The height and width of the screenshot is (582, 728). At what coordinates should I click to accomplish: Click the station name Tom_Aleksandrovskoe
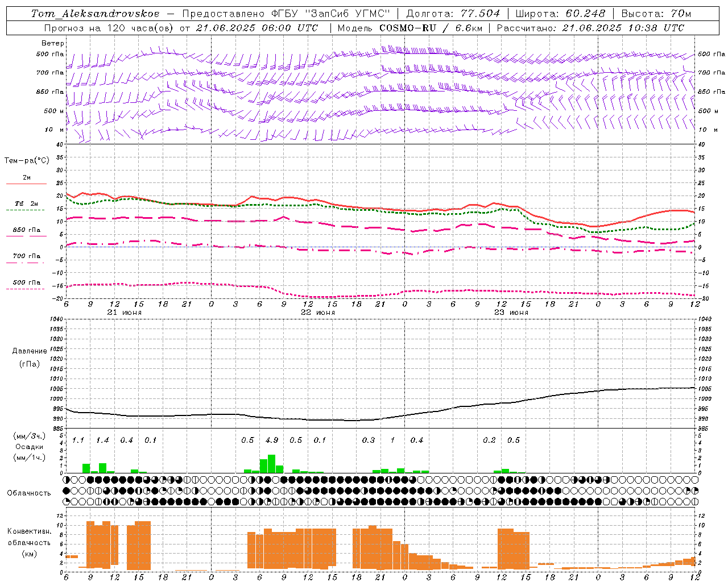click(95, 14)
